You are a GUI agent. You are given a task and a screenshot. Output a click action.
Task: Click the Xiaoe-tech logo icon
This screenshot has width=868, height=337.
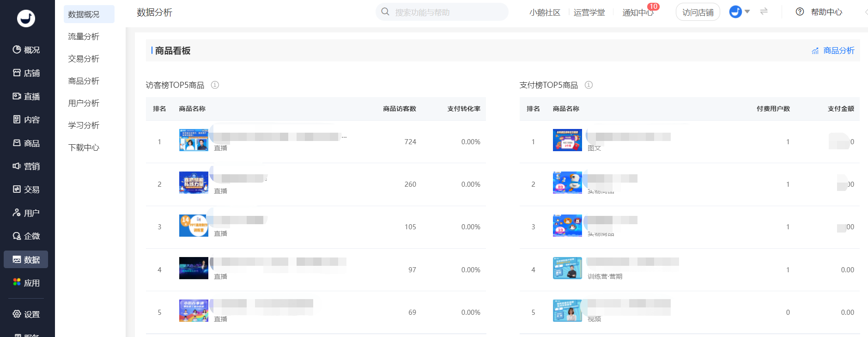pos(26,18)
